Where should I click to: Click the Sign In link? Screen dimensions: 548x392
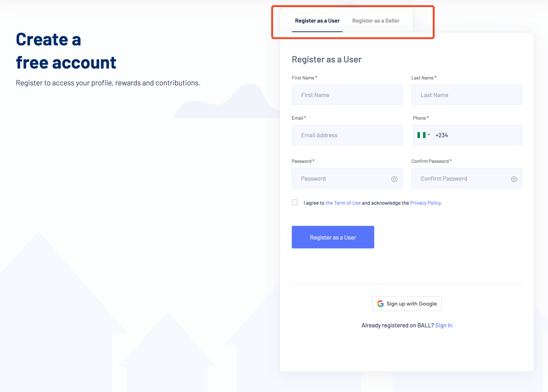click(444, 325)
